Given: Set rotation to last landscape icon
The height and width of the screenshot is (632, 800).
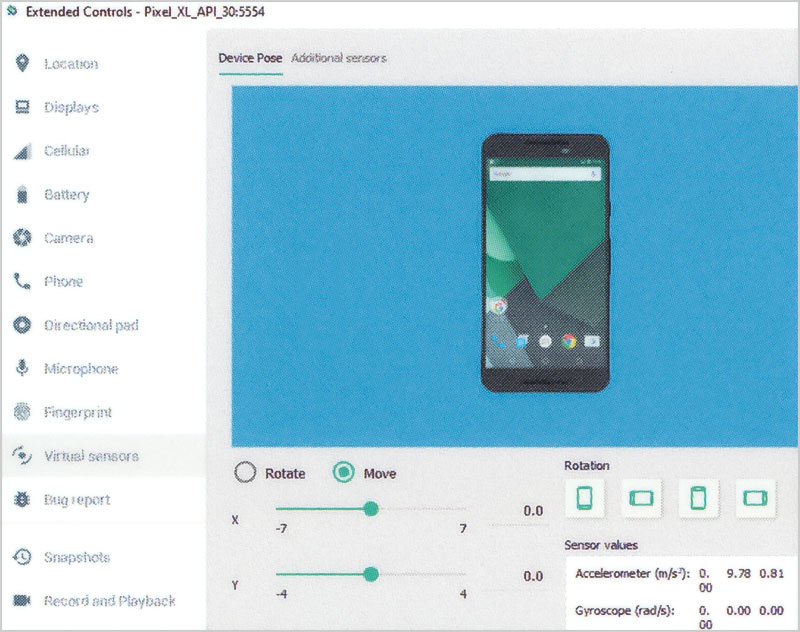Looking at the screenshot, I should click(x=755, y=498).
